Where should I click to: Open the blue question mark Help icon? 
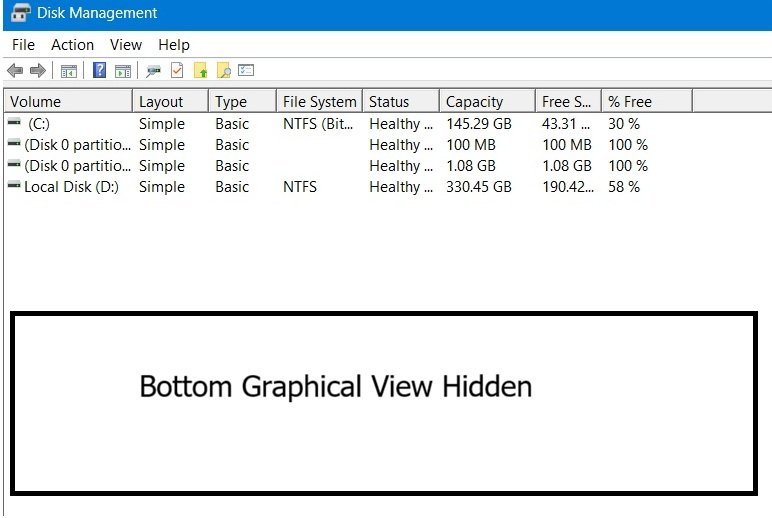(99, 70)
